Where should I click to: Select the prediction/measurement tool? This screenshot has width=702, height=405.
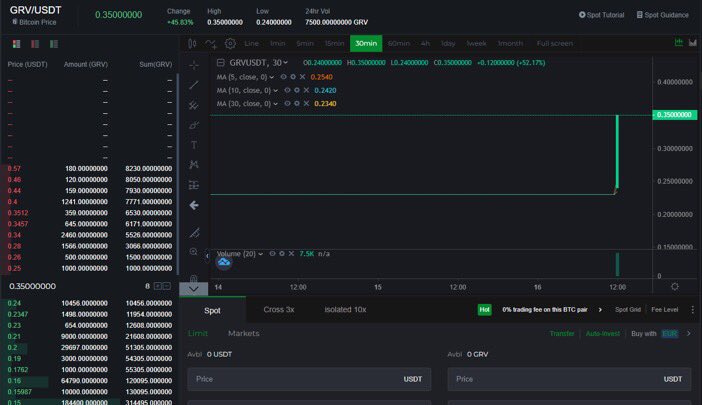tap(193, 185)
